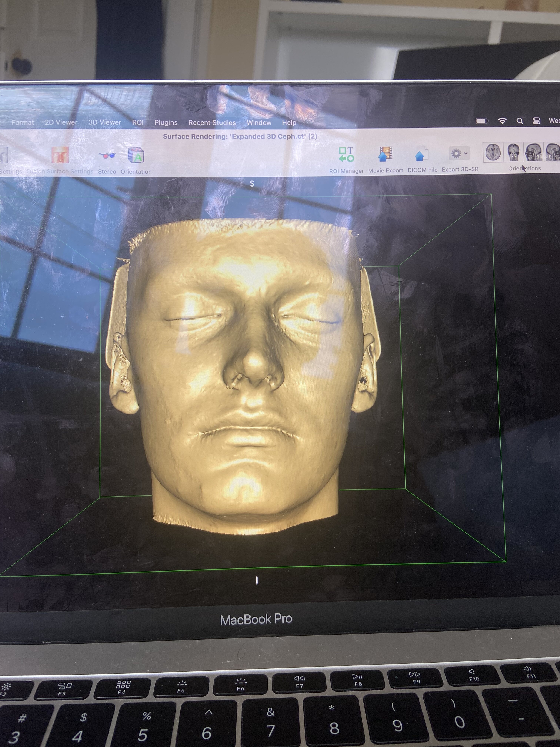The height and width of the screenshot is (747, 560).
Task: Select coronal orientation head thumbnail
Action: pos(513,152)
